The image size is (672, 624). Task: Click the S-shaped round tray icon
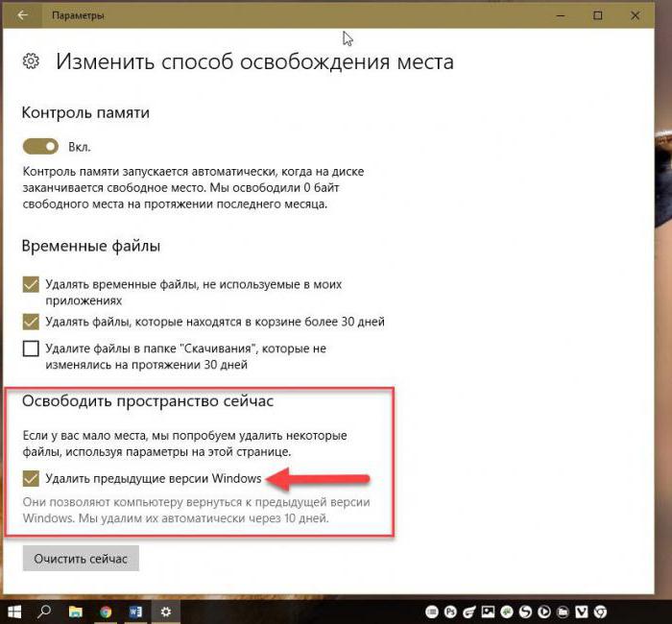[x=526, y=612]
